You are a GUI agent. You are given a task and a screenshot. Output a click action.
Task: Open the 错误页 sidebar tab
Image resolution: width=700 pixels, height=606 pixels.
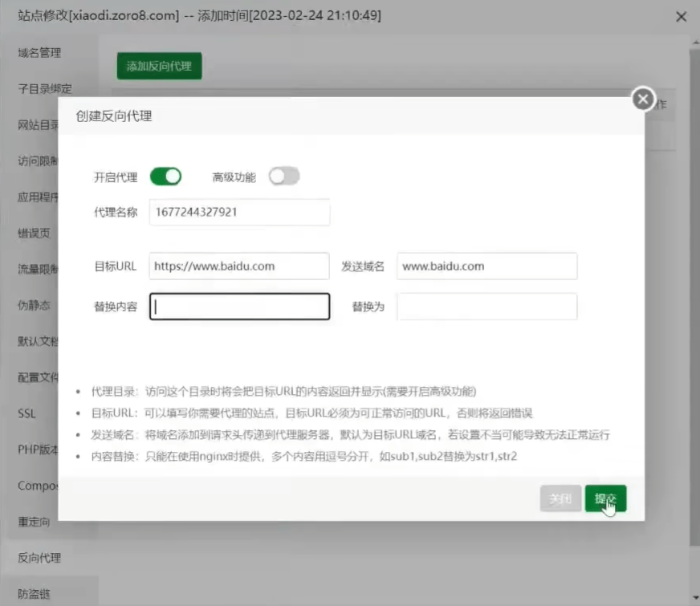[34, 234]
